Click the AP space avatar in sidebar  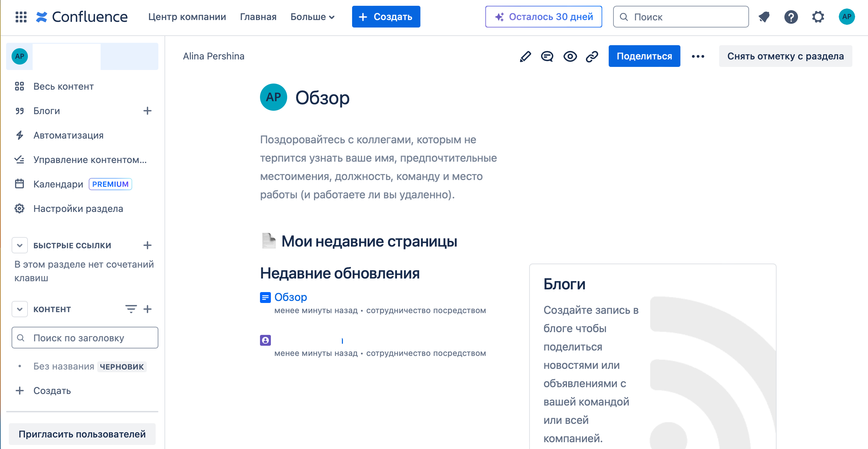(x=20, y=56)
